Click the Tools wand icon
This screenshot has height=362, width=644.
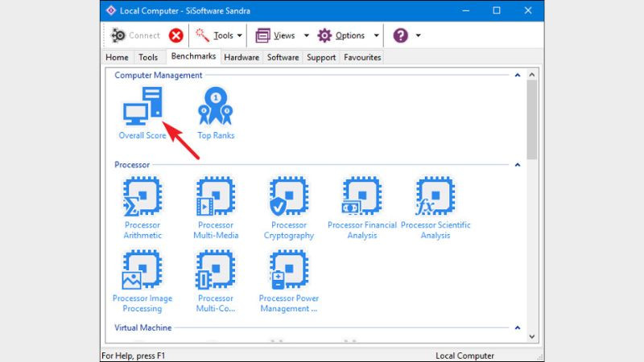tap(202, 35)
